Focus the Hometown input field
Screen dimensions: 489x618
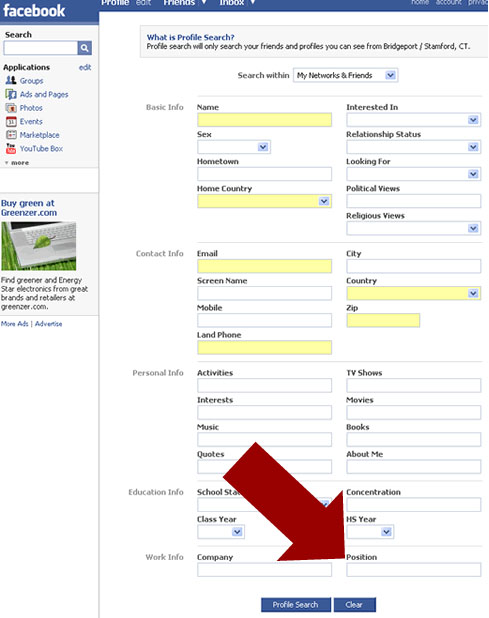coord(264,174)
